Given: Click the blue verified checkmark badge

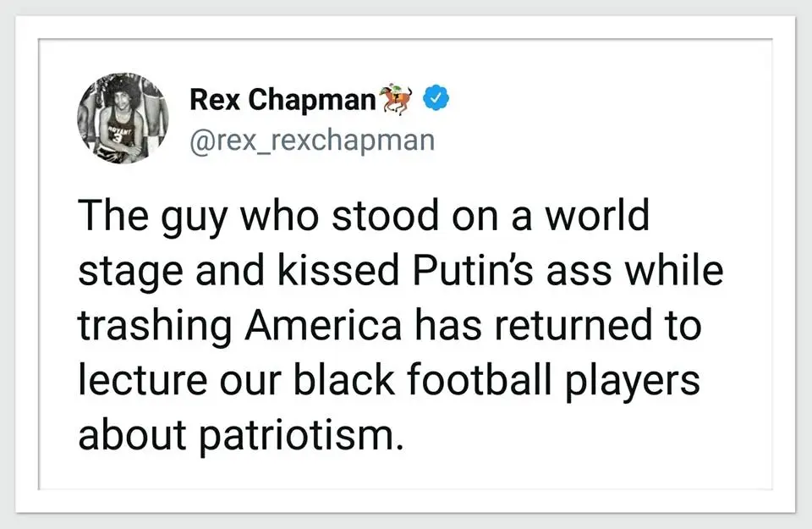Looking at the screenshot, I should click(435, 99).
